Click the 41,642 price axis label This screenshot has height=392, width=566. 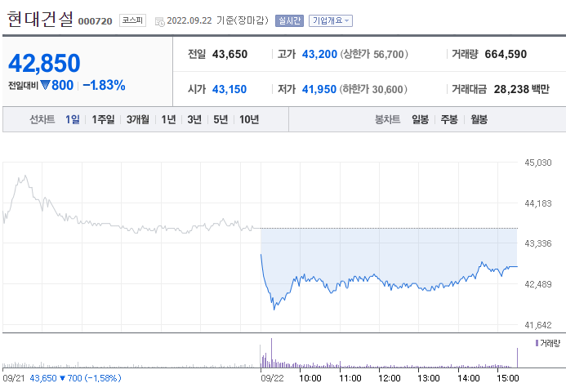pyautogui.click(x=538, y=325)
